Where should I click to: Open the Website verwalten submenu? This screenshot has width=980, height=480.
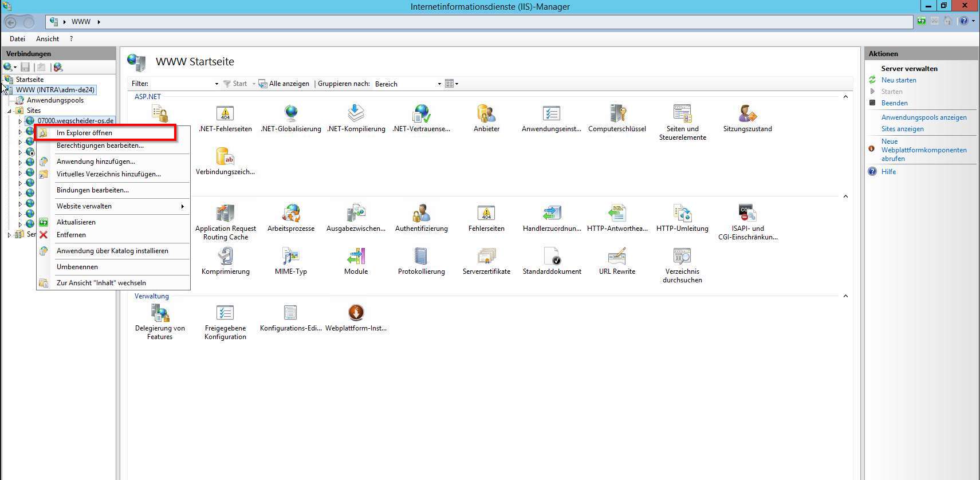pyautogui.click(x=113, y=206)
